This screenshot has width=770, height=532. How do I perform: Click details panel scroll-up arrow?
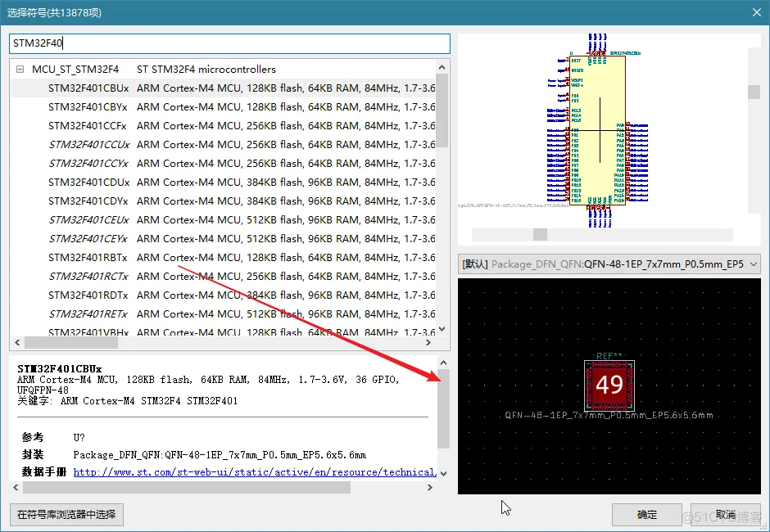[x=443, y=363]
